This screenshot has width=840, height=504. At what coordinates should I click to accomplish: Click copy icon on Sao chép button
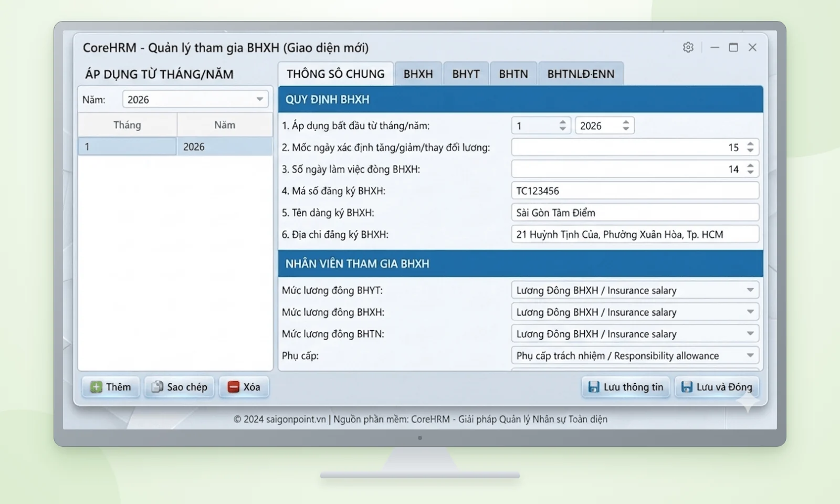157,387
